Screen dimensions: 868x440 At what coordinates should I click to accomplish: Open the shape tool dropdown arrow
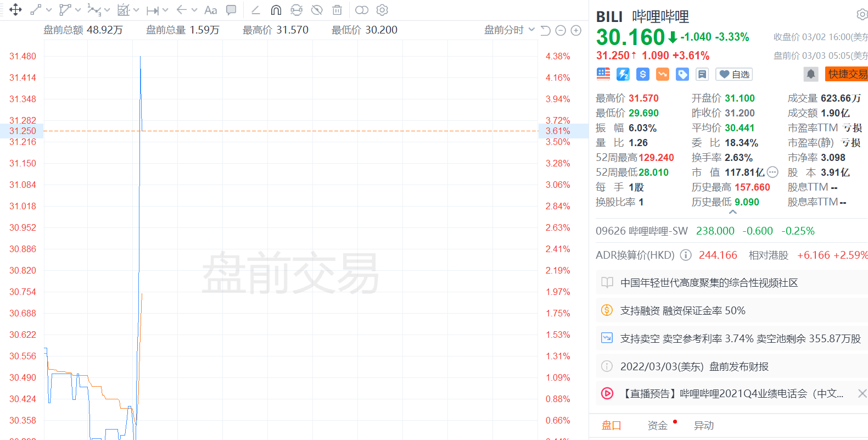click(x=78, y=10)
